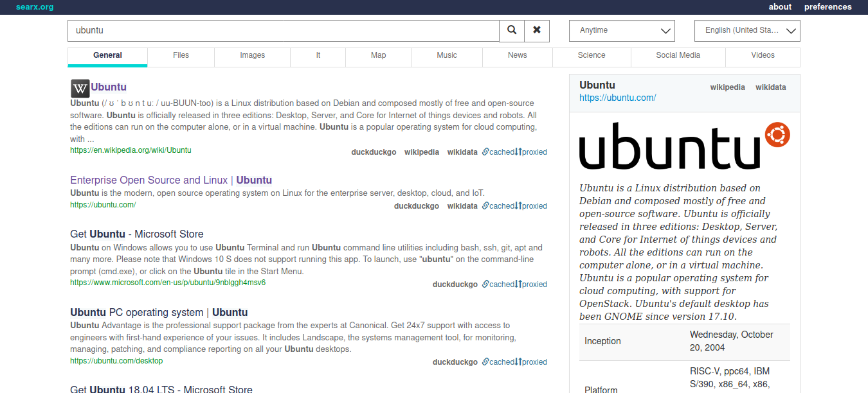Open cached link for Ubuntu PC operating system result

pos(498,362)
